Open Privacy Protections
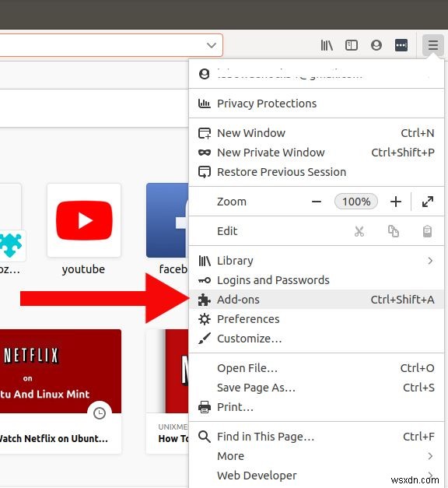 pyautogui.click(x=317, y=104)
